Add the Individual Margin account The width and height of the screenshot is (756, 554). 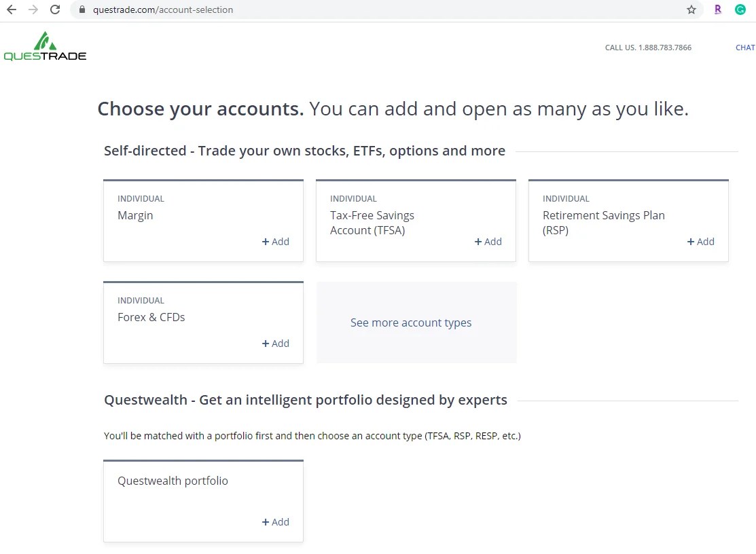(x=275, y=242)
